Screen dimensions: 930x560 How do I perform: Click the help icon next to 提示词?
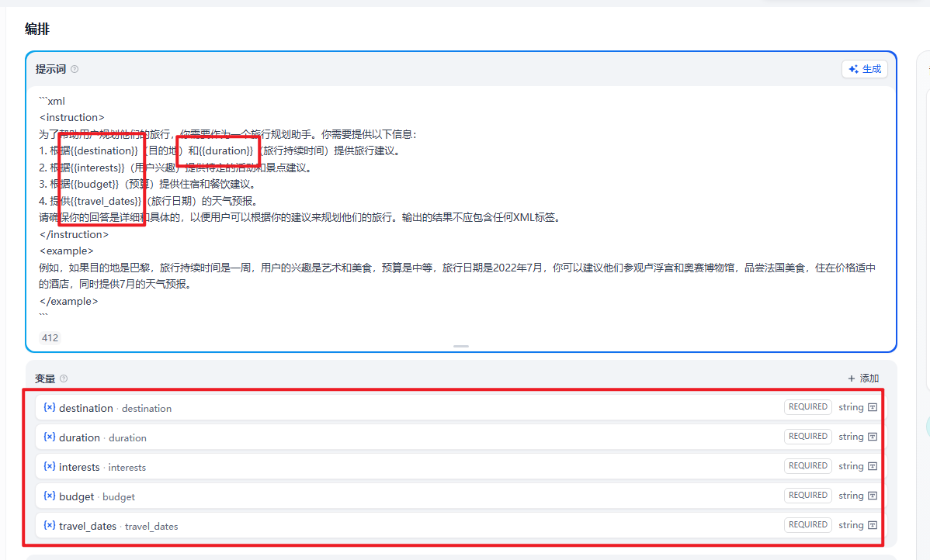[x=75, y=69]
